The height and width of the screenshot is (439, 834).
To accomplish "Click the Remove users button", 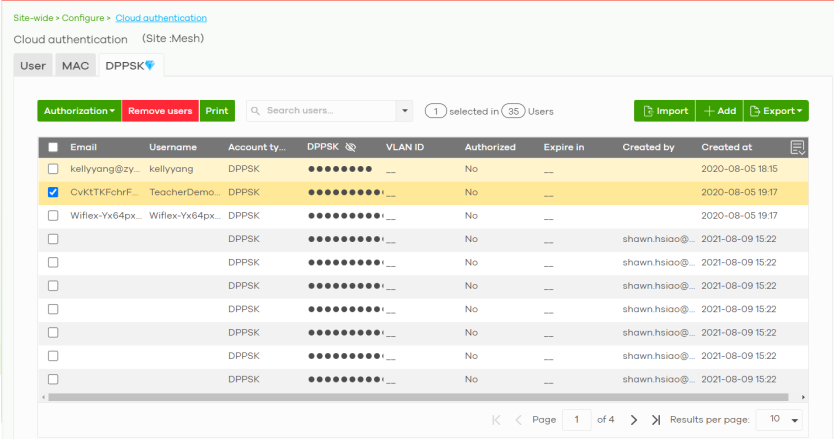I will point(160,111).
